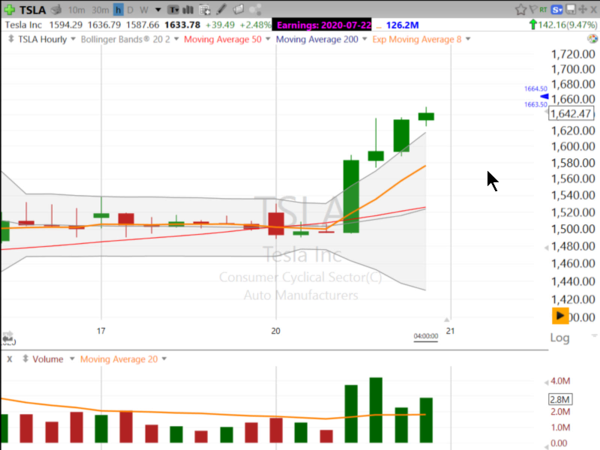This screenshot has height=450, width=600.
Task: Toggle Log scale on price axis
Action: (560, 339)
